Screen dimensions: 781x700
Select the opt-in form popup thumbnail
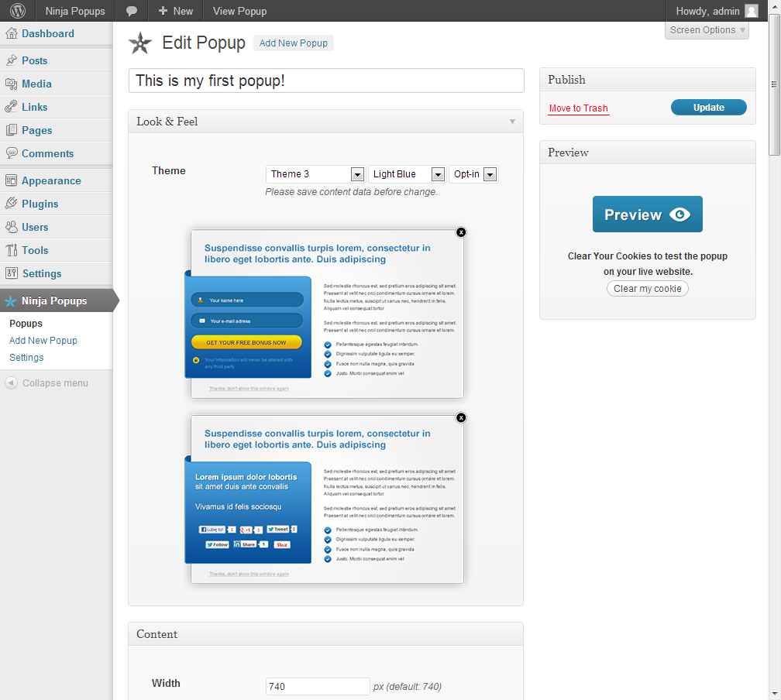tap(324, 314)
